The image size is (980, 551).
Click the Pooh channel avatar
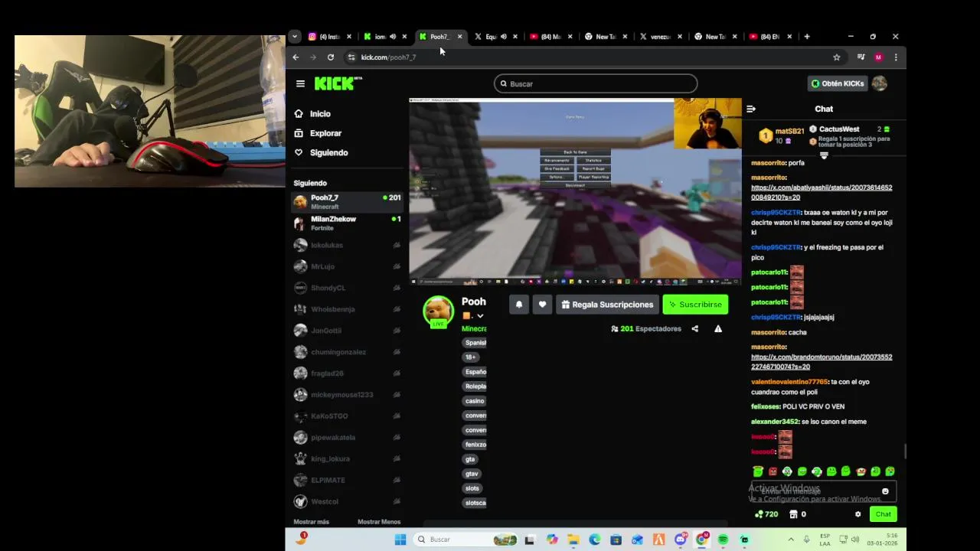(439, 311)
